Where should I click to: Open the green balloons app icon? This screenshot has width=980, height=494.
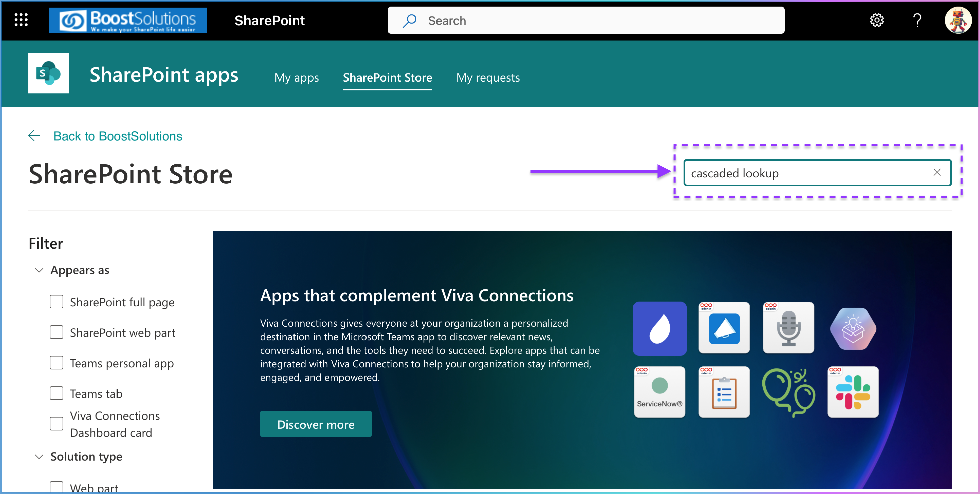pos(789,392)
